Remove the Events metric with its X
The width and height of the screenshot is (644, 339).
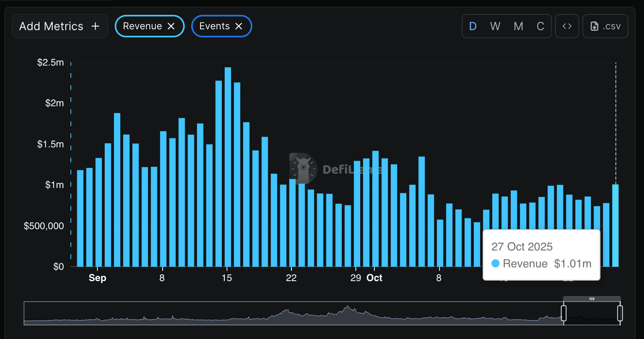[x=239, y=26]
